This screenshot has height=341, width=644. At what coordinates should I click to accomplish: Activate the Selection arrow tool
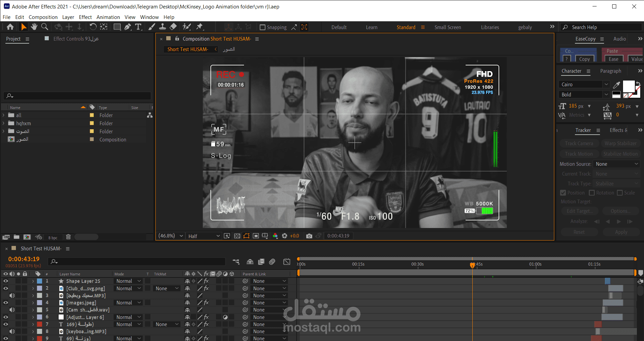coord(23,27)
